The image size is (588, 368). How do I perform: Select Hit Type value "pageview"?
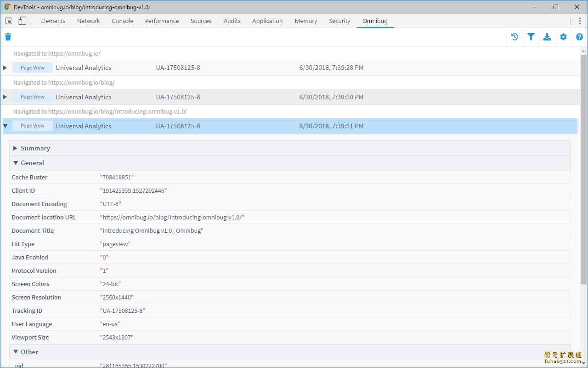point(115,244)
